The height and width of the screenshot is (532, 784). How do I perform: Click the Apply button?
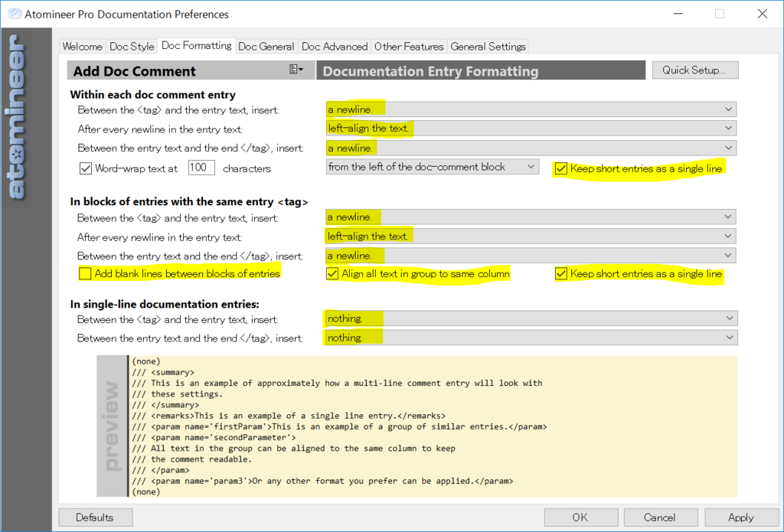[x=741, y=517]
